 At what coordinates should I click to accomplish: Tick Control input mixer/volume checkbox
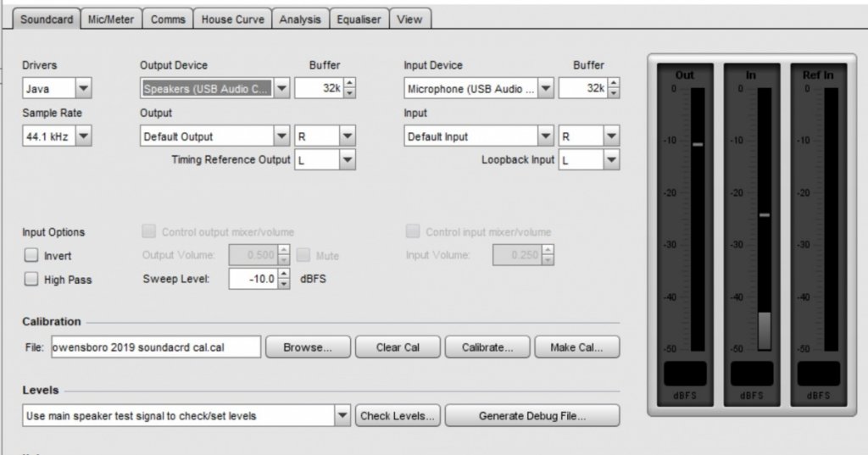tap(413, 231)
